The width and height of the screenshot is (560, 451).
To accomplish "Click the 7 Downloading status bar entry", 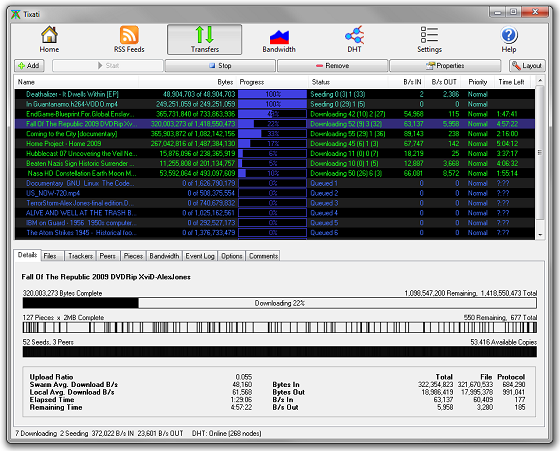I will (x=36, y=433).
